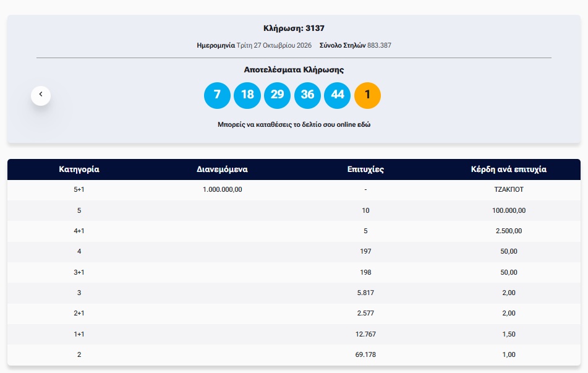Select the 1+1 category cell
Image resolution: width=588 pixels, height=373 pixels.
pyautogui.click(x=79, y=334)
